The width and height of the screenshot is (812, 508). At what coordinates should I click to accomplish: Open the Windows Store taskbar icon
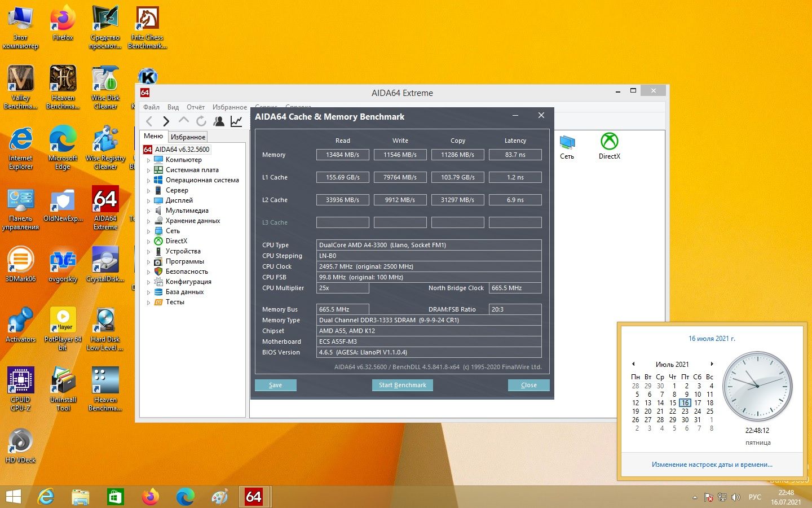(116, 497)
